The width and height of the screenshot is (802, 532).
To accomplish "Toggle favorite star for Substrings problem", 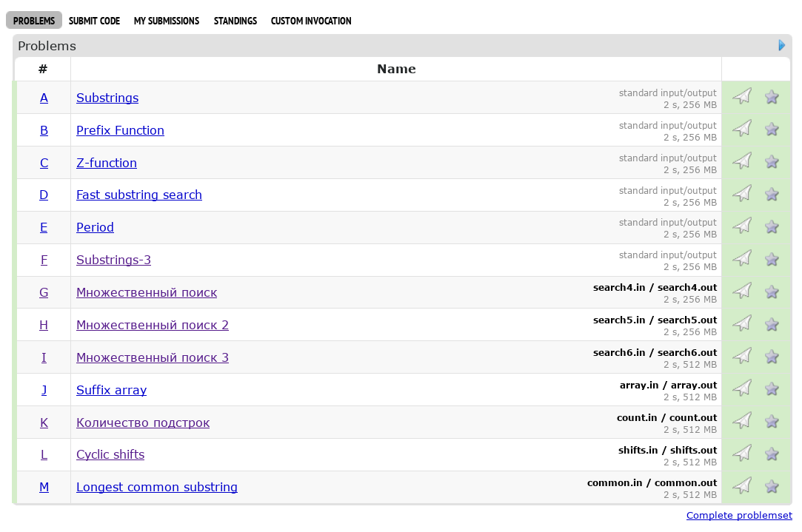I will tap(772, 97).
